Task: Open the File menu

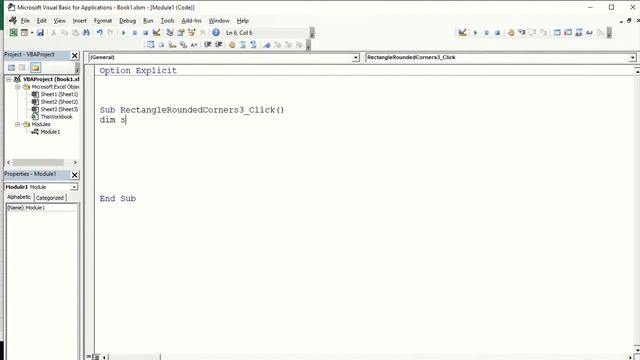Action: pyautogui.click(x=25, y=20)
